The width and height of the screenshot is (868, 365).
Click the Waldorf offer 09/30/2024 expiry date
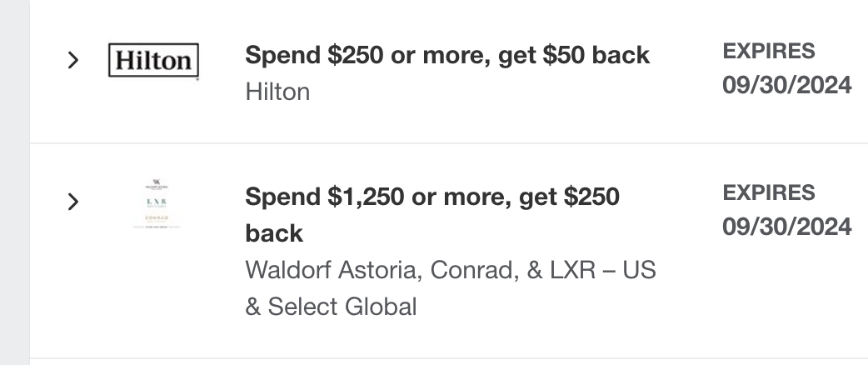(786, 227)
